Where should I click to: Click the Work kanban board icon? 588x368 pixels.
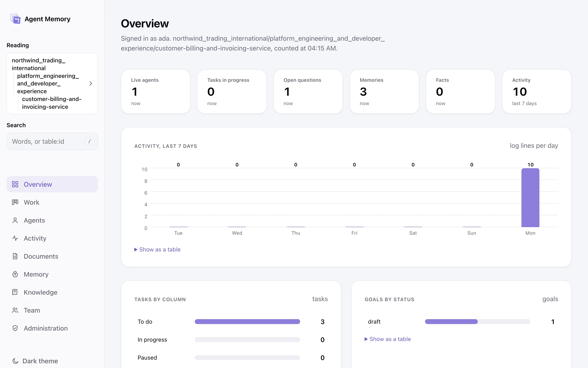15,202
